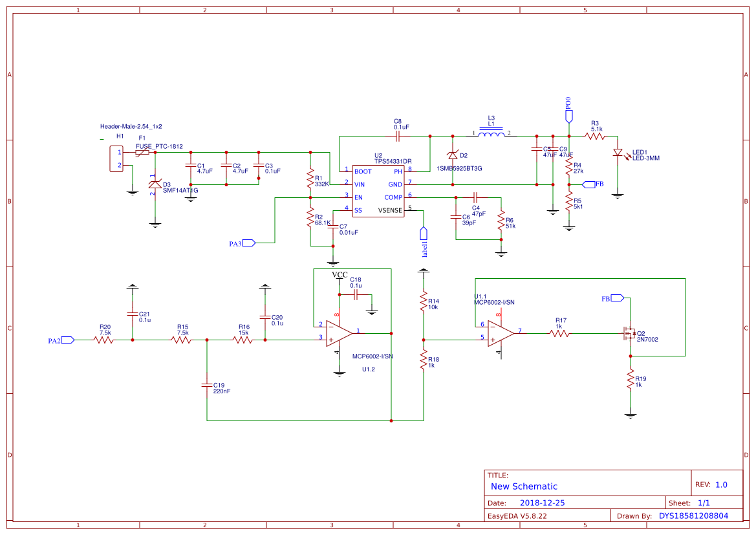Select the D3 TVS diode symbol

(155, 185)
